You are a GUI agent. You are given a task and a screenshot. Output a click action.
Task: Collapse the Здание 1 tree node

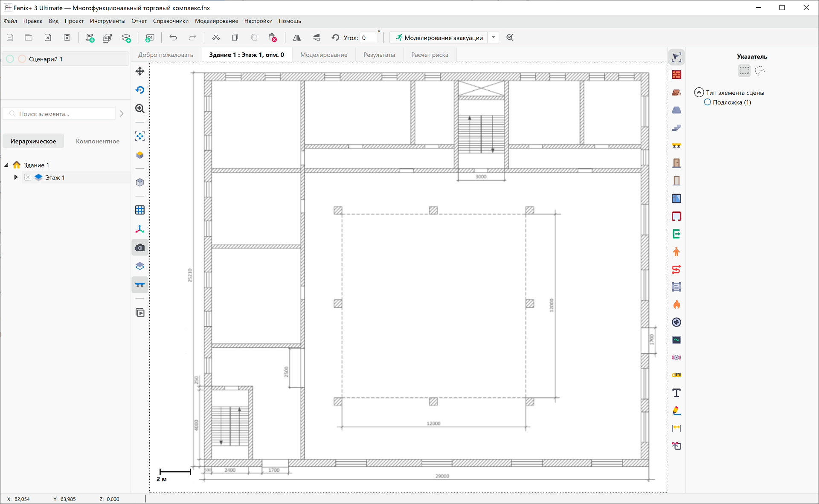[6, 165]
